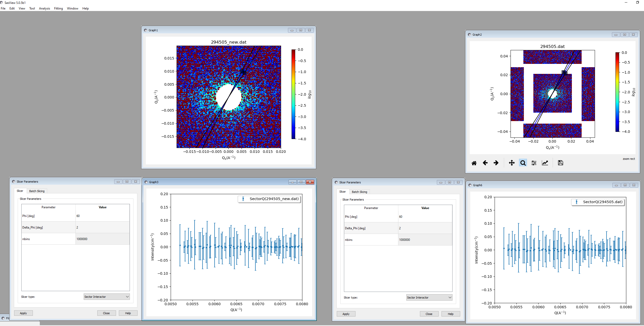Apply slicer parameters in left panel
Image resolution: width=644 pixels, height=326 pixels.
[23, 313]
